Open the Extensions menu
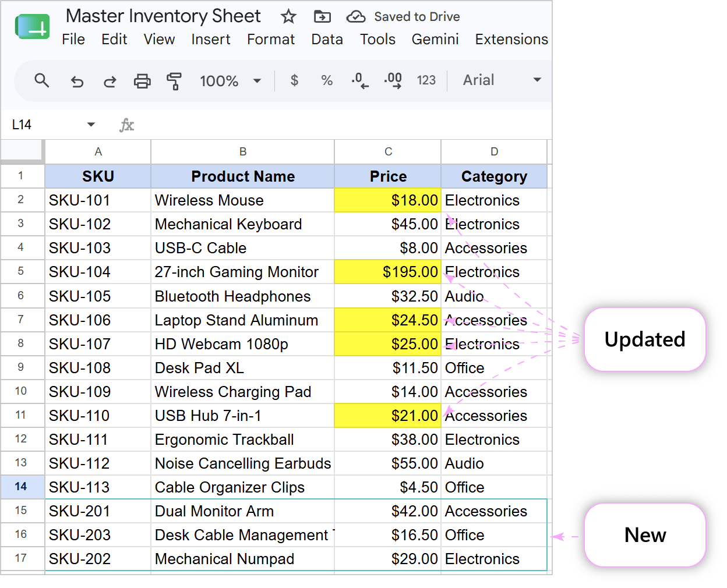 tap(511, 40)
